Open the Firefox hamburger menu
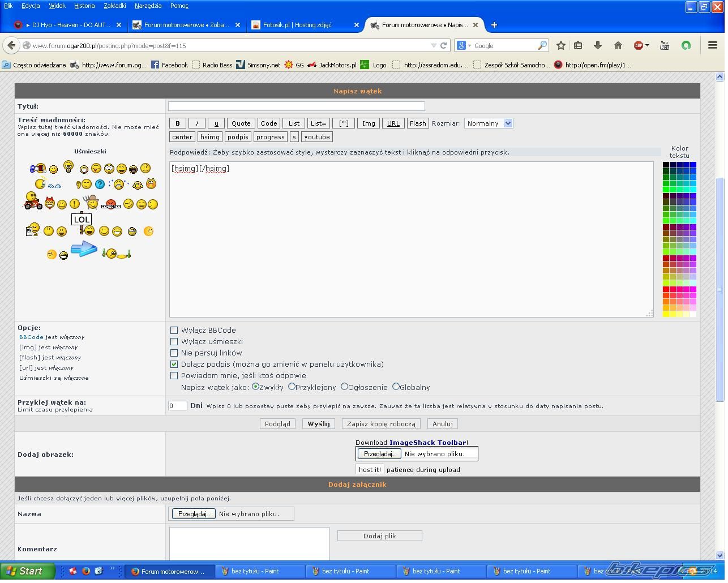This screenshot has height=583, width=728. [713, 45]
